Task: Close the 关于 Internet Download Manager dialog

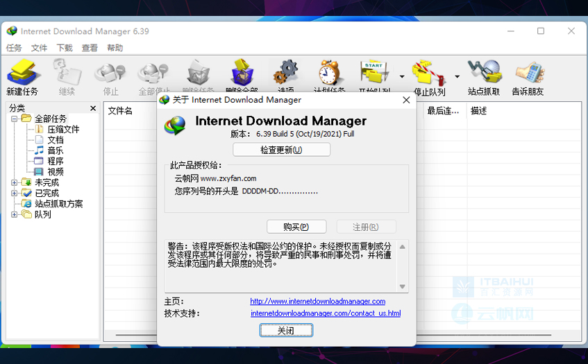Action: 406,100
